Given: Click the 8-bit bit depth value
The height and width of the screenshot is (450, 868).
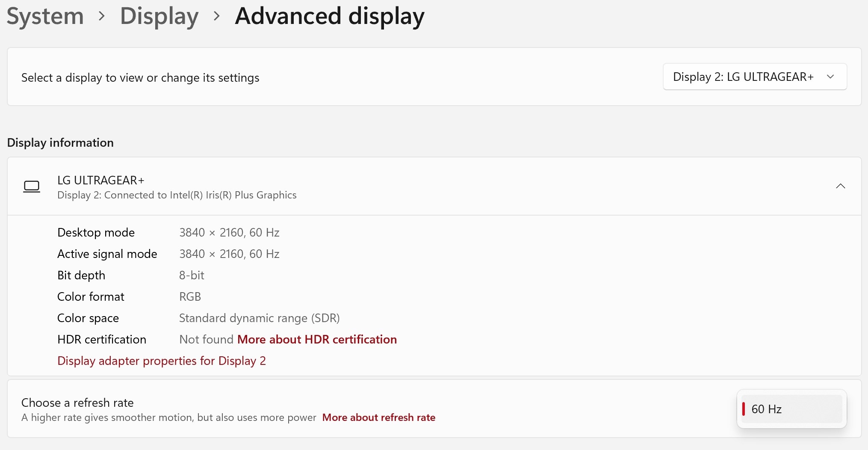Looking at the screenshot, I should pyautogui.click(x=192, y=275).
